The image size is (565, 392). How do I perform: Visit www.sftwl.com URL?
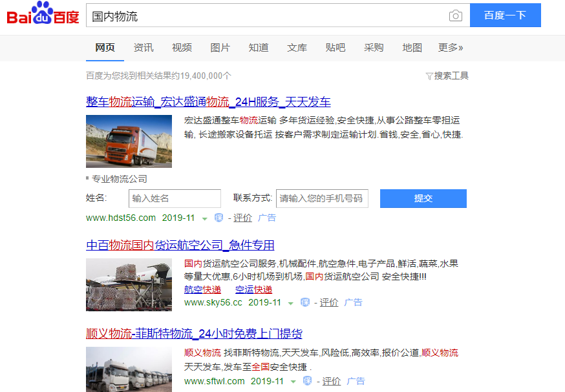(214, 381)
